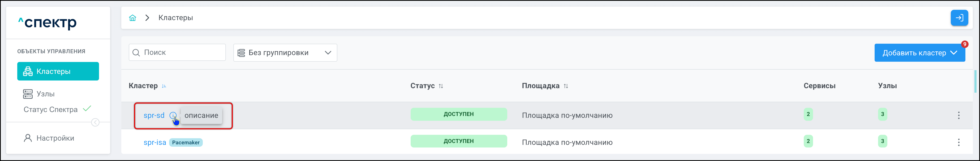
Task: Click the info icon next to spr-sd
Action: [x=173, y=115]
